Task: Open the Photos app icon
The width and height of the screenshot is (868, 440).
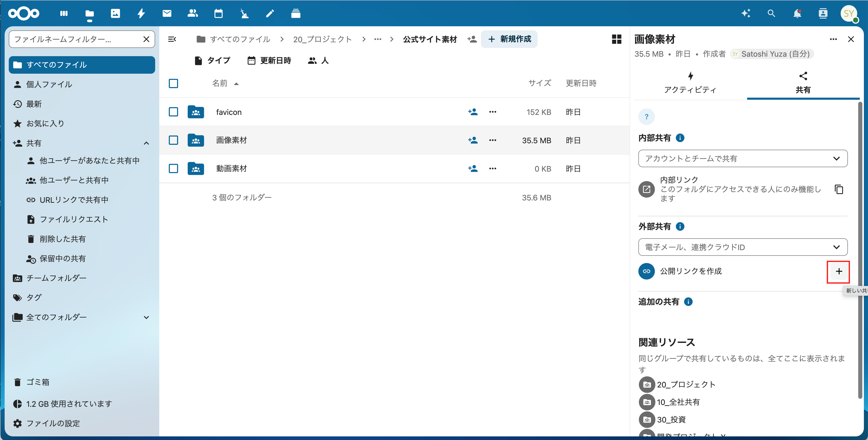Action: [x=115, y=13]
